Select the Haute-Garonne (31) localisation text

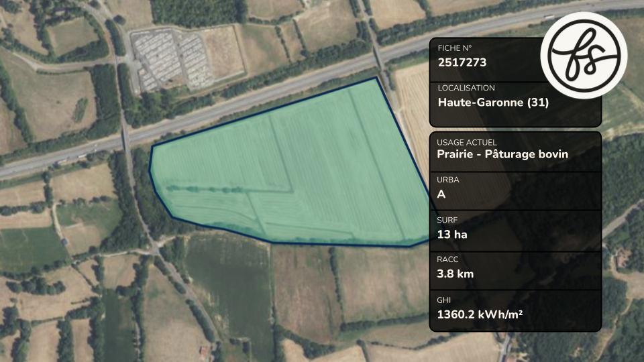coord(493,102)
